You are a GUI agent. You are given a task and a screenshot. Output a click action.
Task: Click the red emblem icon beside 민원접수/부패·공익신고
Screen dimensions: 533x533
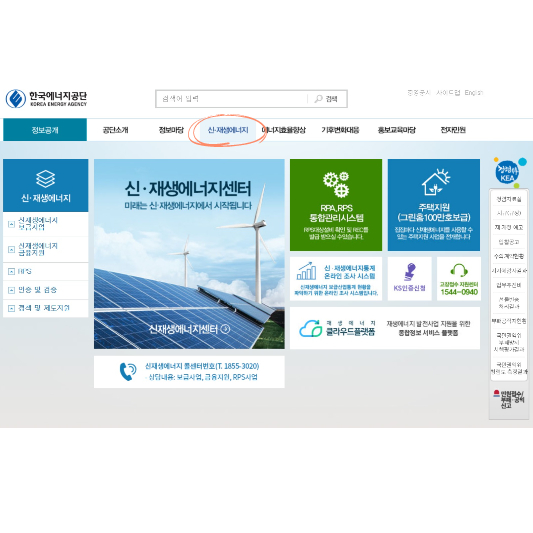point(496,393)
